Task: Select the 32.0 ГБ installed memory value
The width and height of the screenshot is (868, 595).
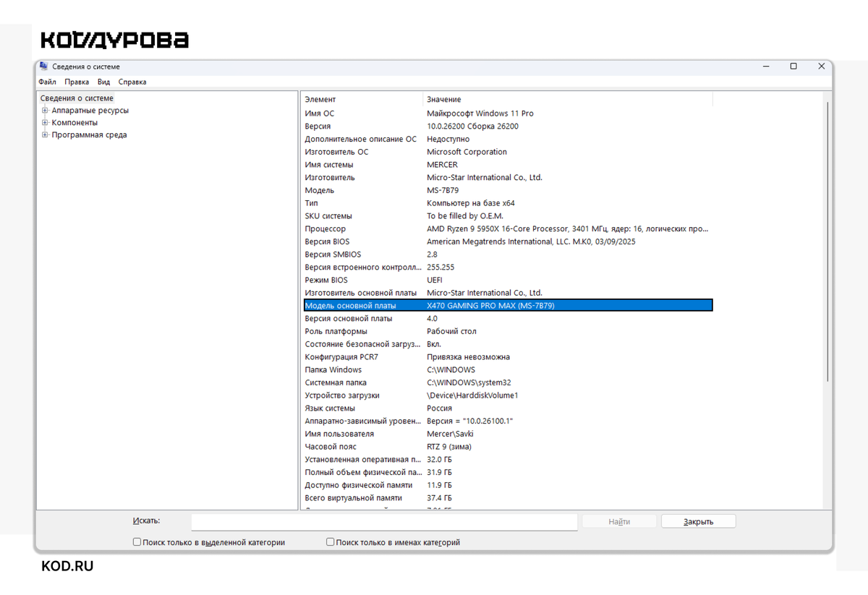Action: click(439, 460)
